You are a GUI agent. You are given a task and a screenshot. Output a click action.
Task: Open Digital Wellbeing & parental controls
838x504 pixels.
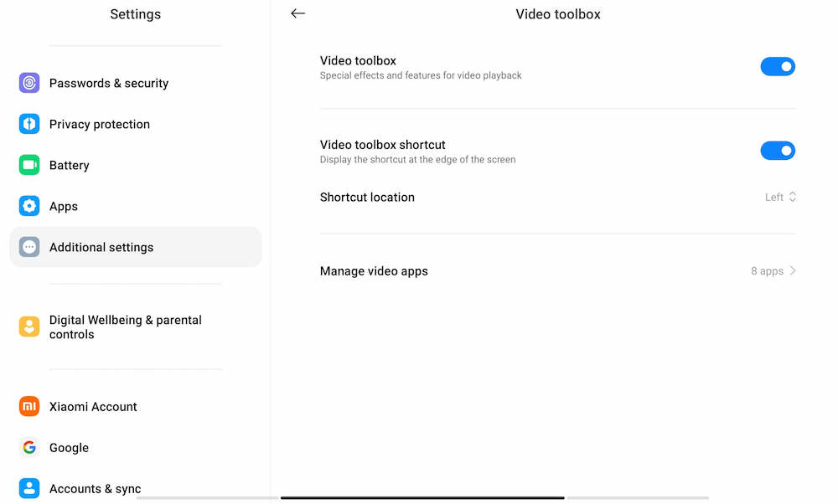point(136,327)
